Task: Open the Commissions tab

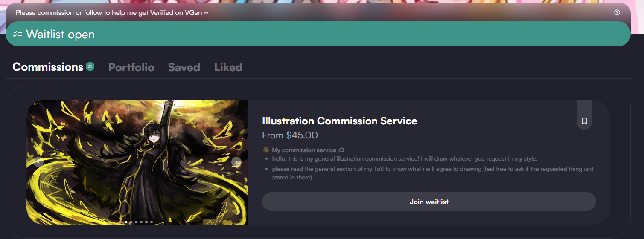Action: pos(48,67)
